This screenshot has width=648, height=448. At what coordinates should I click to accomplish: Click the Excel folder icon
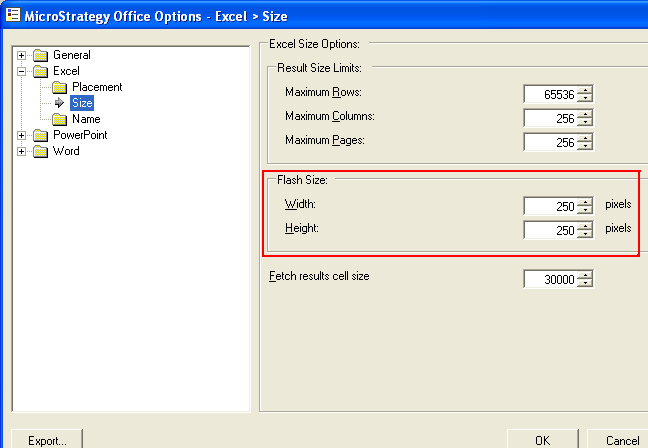coord(40,71)
